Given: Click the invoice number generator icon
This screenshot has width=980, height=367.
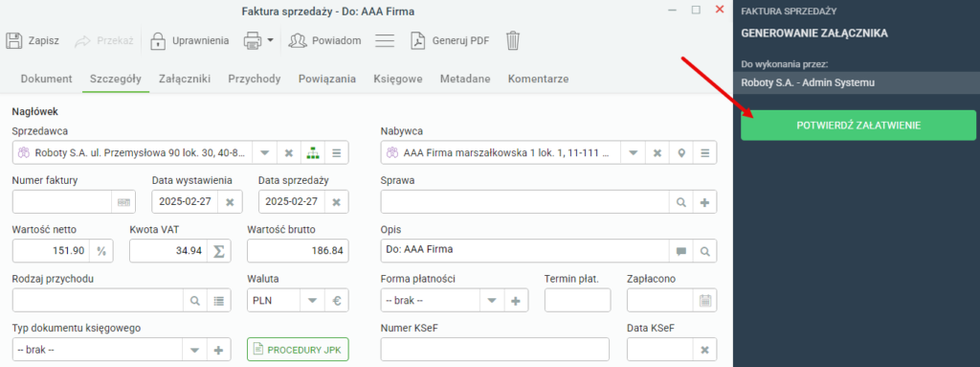Looking at the screenshot, I should pos(123,201).
